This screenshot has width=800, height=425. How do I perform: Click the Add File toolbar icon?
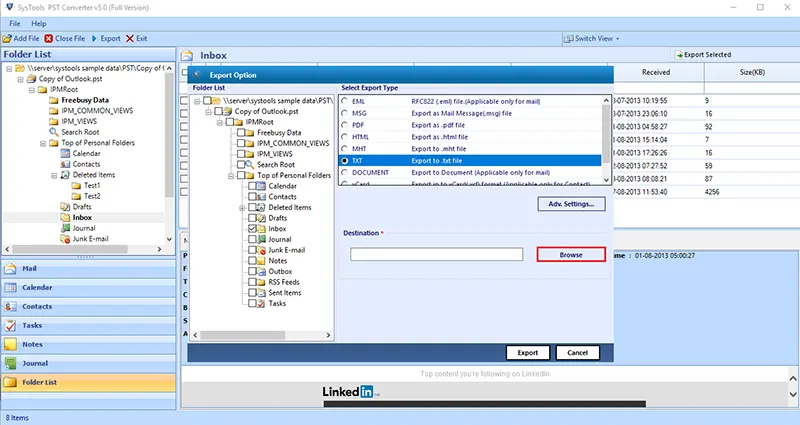[7, 38]
